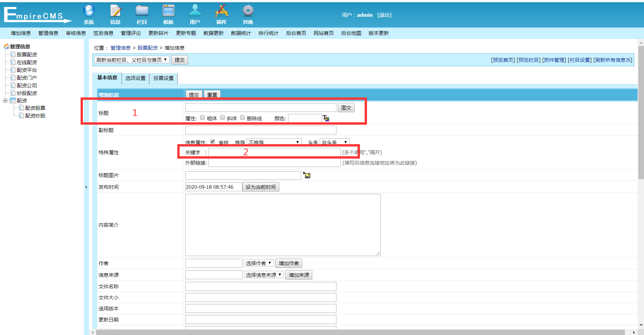
Task: Select the 配资炒股 tree item
Action: pyautogui.click(x=35, y=116)
